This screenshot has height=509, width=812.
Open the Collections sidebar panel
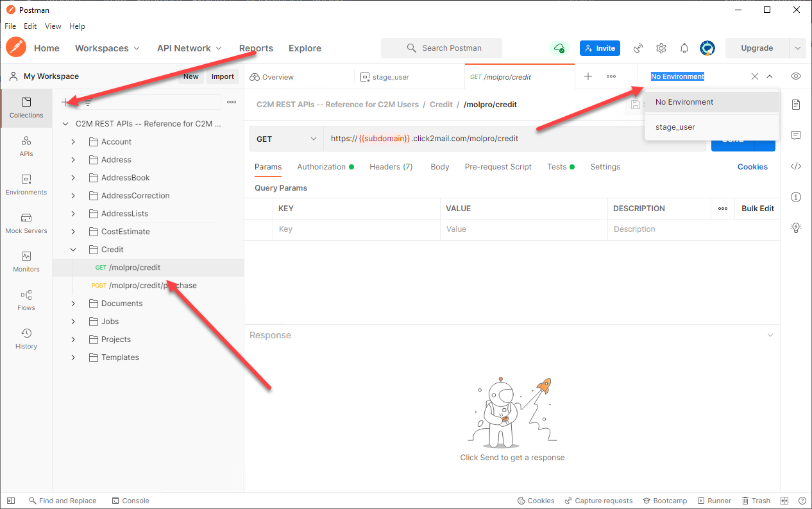26,108
